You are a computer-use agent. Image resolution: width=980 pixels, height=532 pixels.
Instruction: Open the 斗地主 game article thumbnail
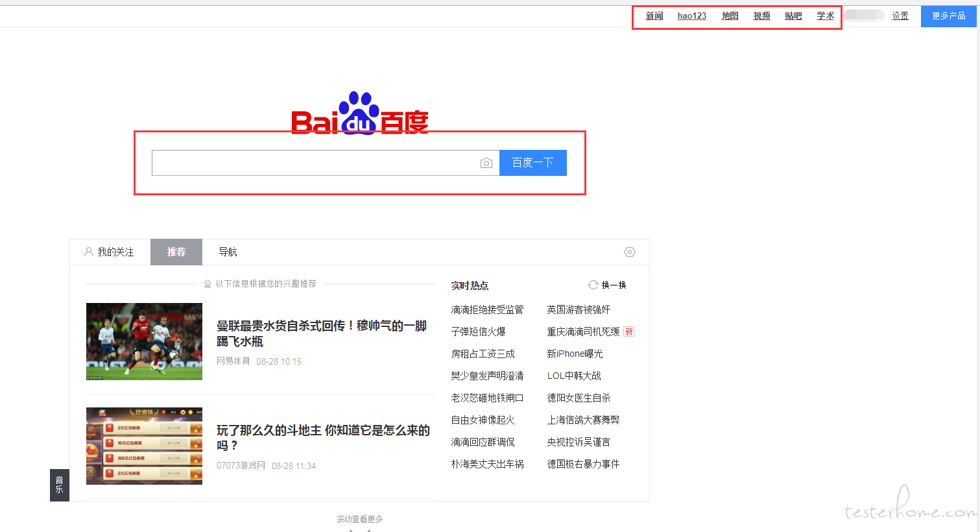coord(144,446)
